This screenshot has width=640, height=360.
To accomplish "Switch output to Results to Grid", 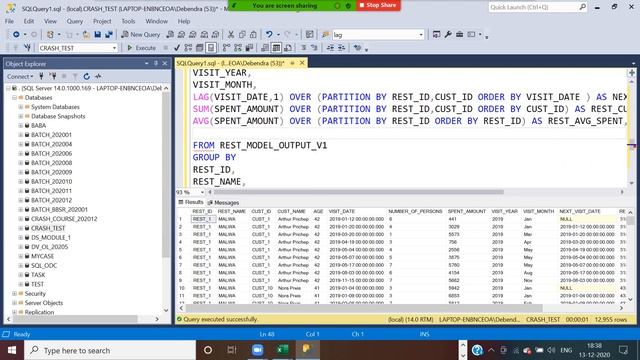I will [x=276, y=48].
